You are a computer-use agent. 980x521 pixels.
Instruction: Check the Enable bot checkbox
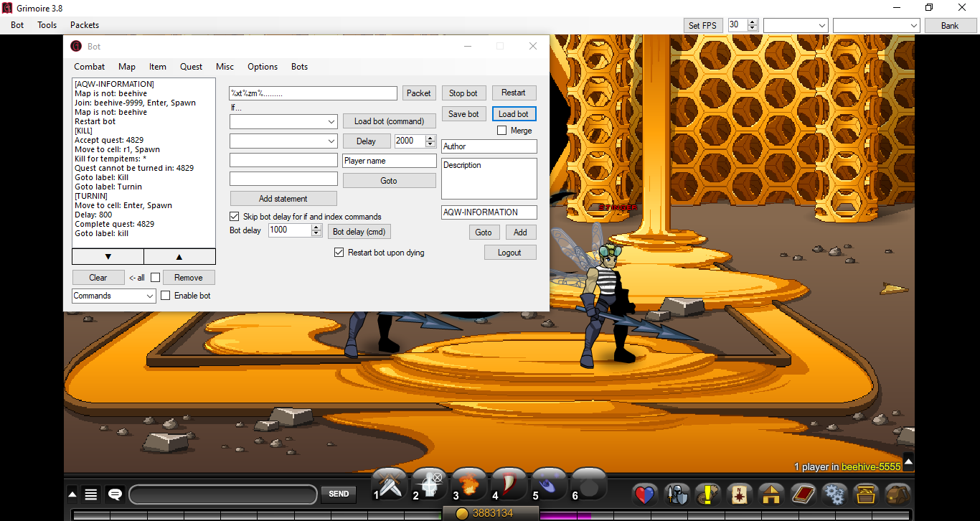[x=166, y=296]
